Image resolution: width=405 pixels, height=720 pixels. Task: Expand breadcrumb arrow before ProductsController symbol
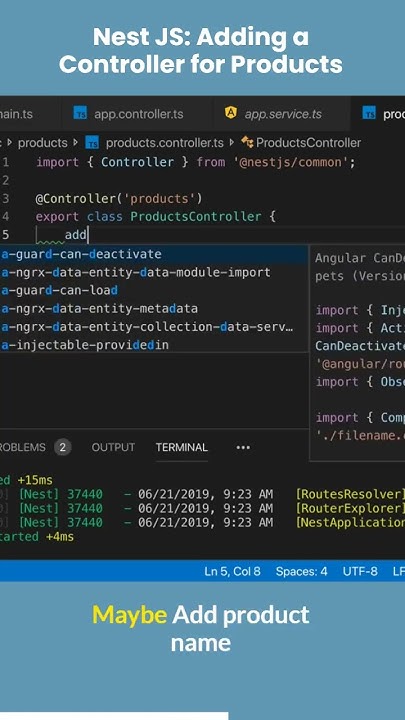pos(232,143)
